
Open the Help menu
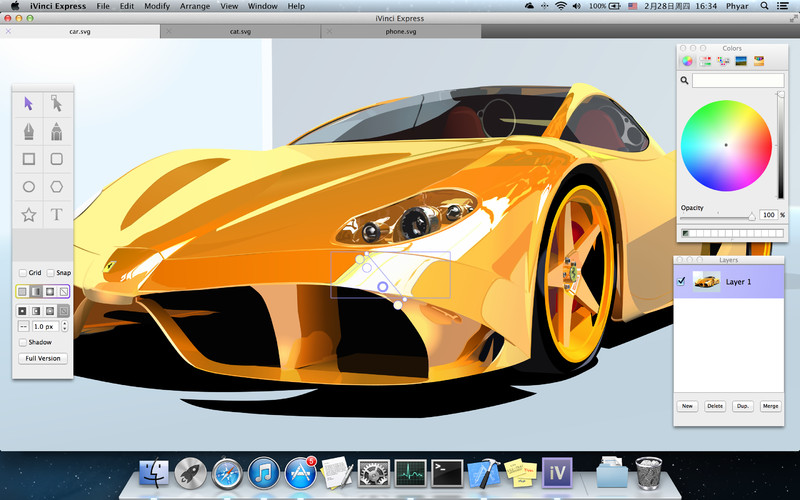(x=296, y=6)
